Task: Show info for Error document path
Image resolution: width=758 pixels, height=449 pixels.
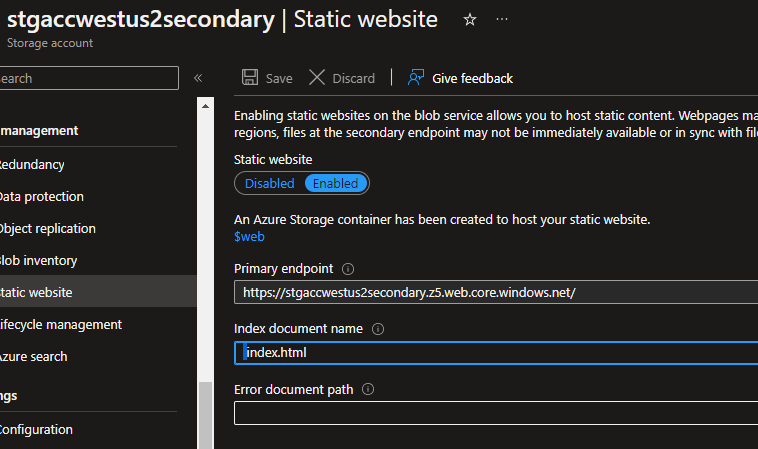Action: click(x=368, y=389)
